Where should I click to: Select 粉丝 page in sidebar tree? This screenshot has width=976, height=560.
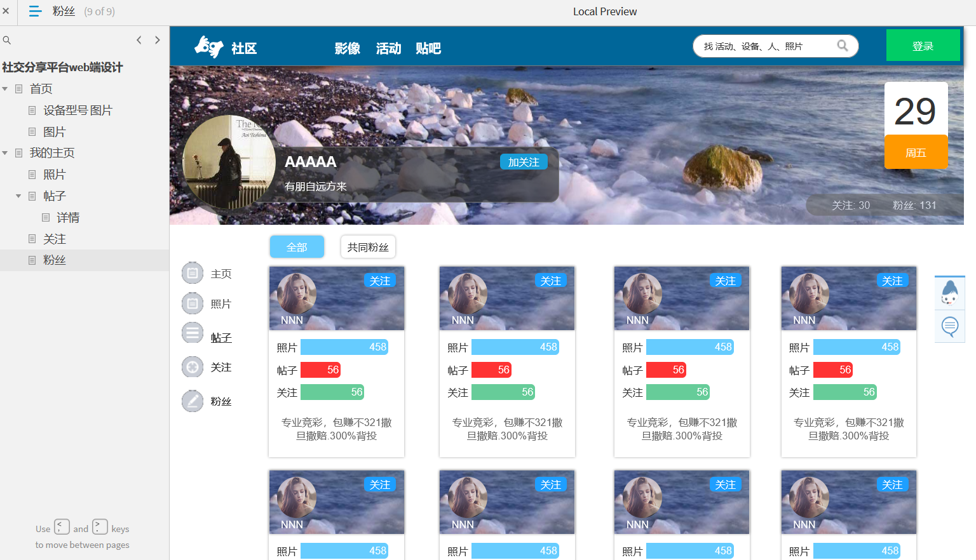pos(55,260)
